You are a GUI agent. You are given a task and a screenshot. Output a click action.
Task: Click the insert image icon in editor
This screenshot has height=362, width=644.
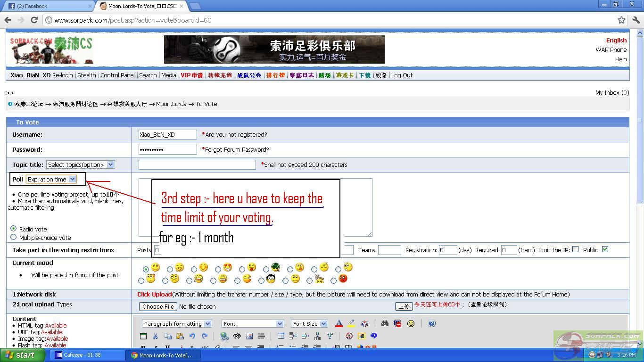coord(249,336)
